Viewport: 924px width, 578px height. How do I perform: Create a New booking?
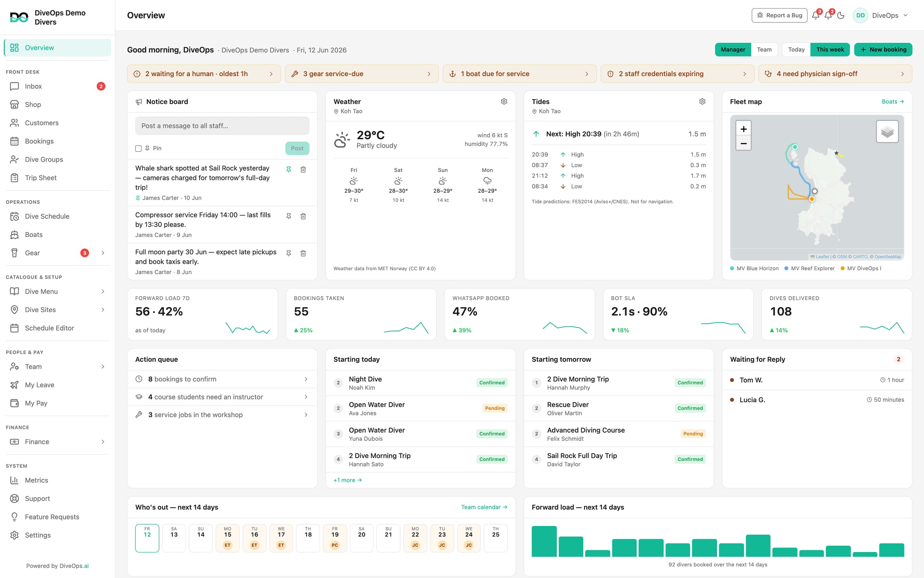pyautogui.click(x=883, y=50)
